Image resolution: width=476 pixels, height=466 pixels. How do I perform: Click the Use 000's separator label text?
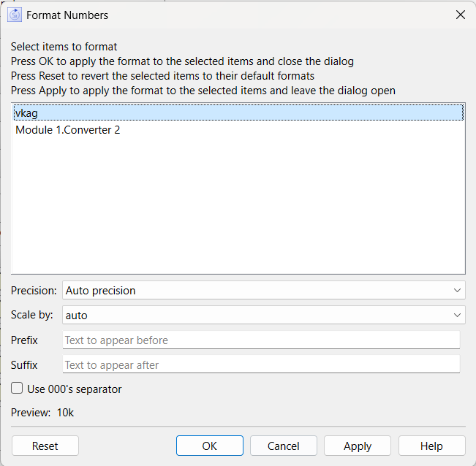[x=75, y=389]
